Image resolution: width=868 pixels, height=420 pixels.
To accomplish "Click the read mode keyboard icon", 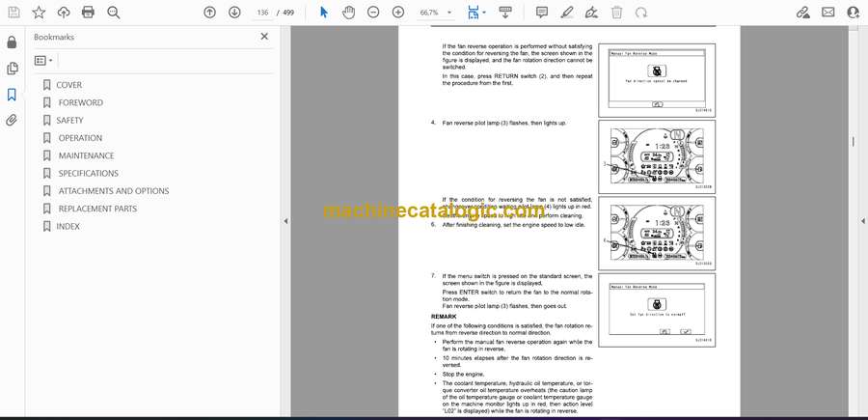I will (x=504, y=13).
